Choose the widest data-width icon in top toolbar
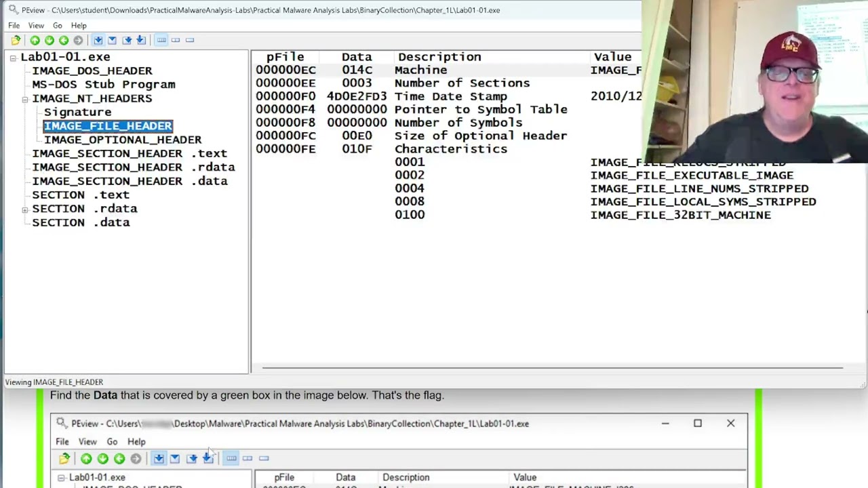The image size is (868, 488). coord(161,40)
